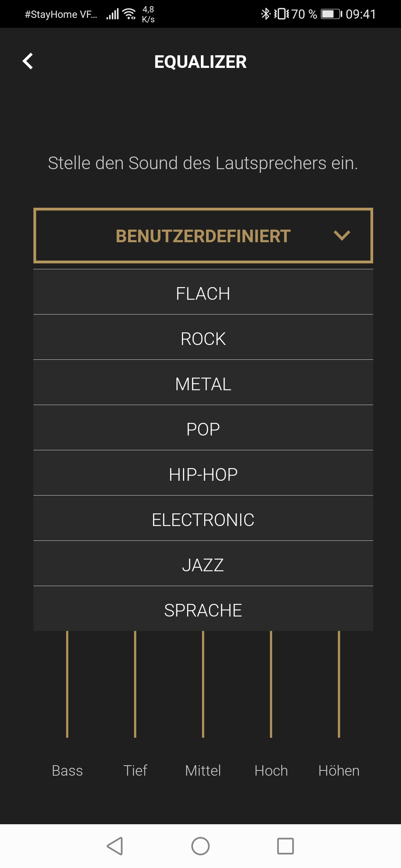Screen dimensions: 401x868
Task: Tap the Bluetooth status icon
Action: pyautogui.click(x=266, y=14)
